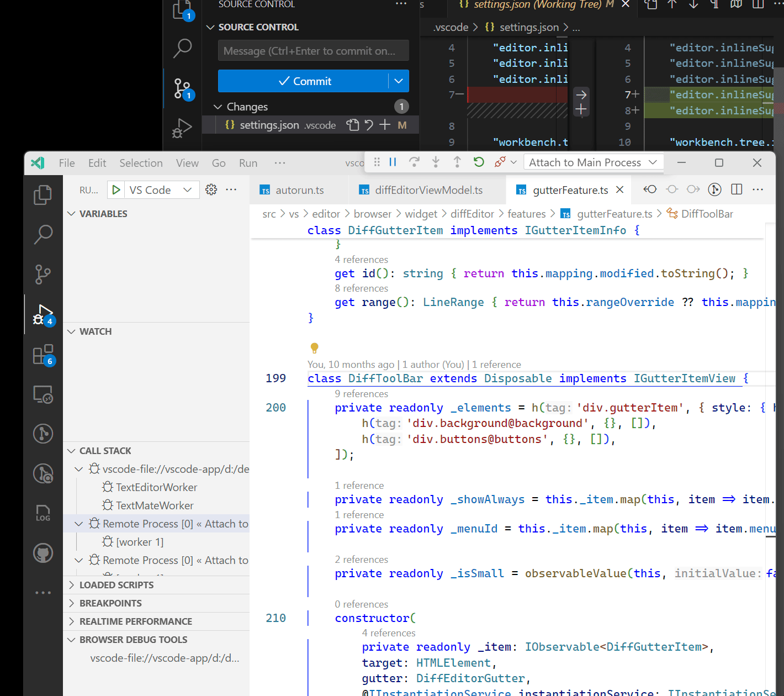
Task: Close the gutterFeature.ts tab
Action: (x=620, y=189)
